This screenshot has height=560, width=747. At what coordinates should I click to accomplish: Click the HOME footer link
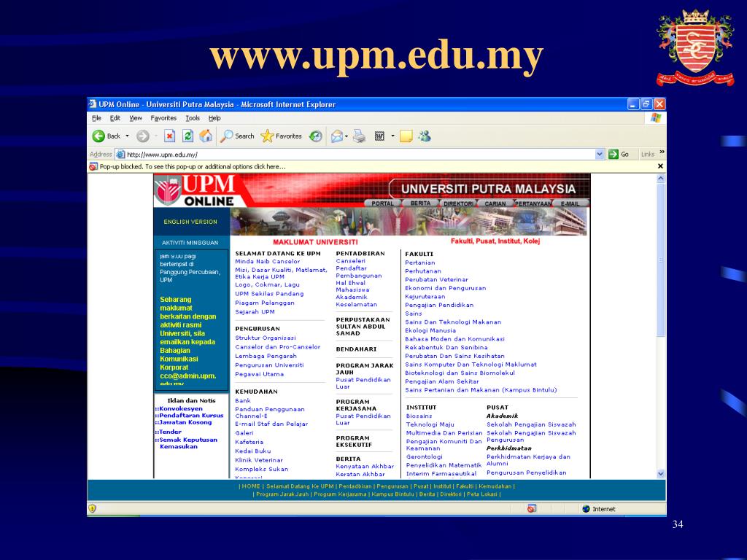[x=251, y=486]
